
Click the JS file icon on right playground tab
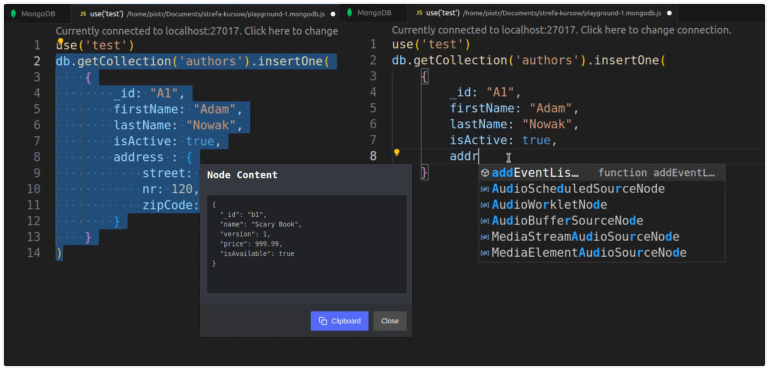point(419,13)
